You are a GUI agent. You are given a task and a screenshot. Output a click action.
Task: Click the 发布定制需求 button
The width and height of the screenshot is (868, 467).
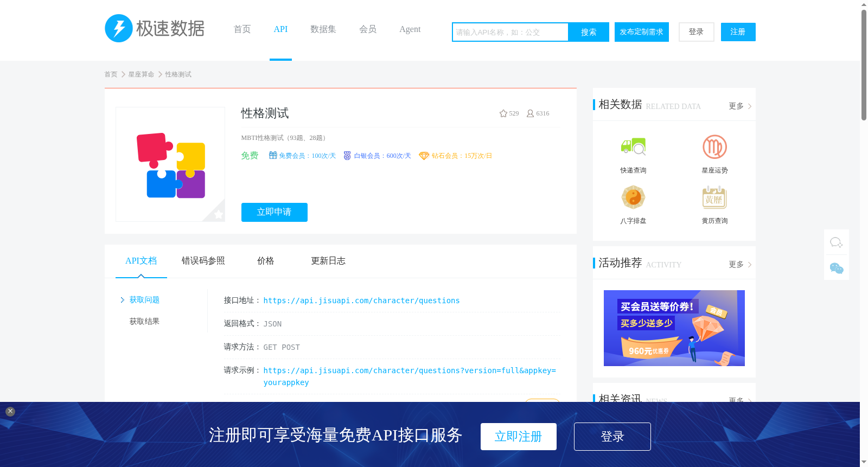coord(642,32)
